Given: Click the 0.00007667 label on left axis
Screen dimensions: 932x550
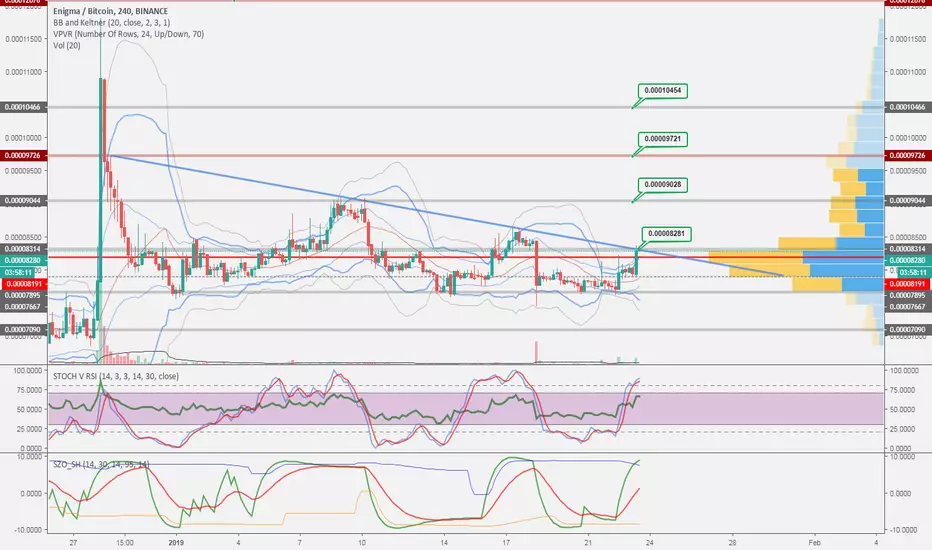Looking at the screenshot, I should (x=24, y=307).
